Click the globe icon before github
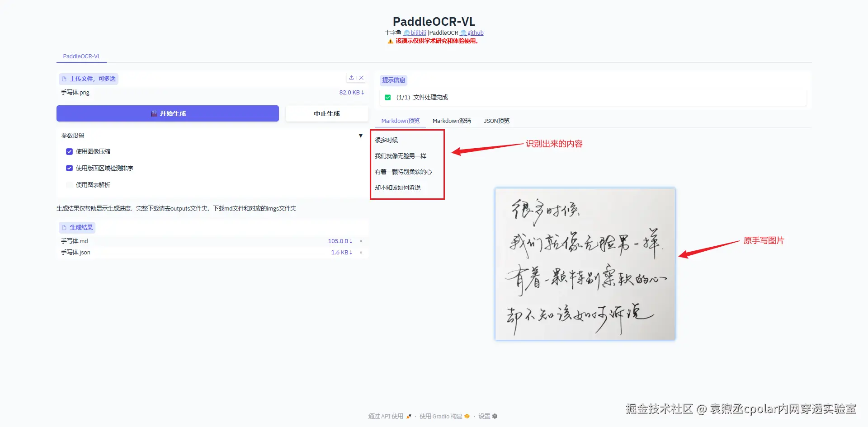This screenshot has width=868, height=427. point(463,33)
